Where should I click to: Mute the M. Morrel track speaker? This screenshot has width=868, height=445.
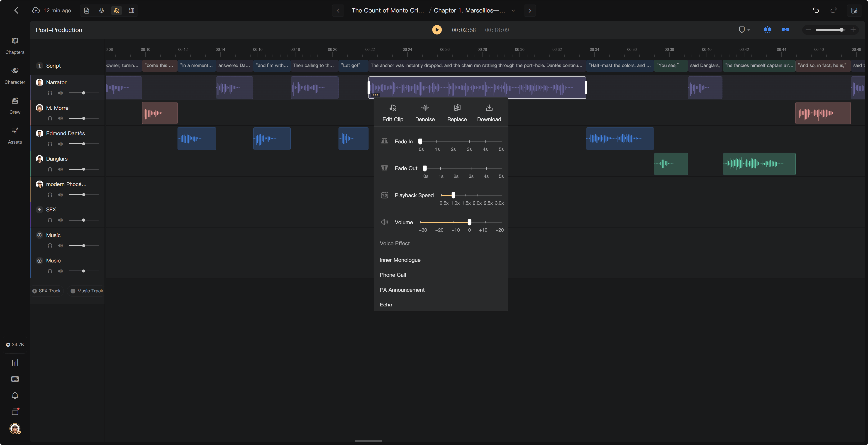[60, 118]
